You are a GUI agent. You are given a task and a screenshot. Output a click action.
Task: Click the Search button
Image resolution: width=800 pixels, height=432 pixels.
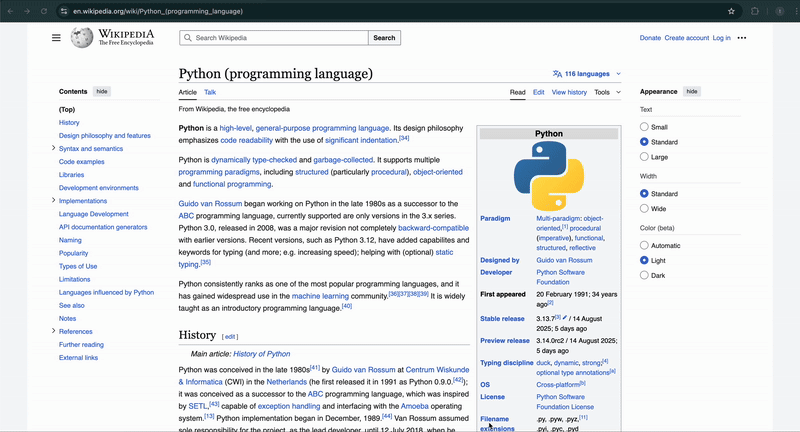(x=384, y=38)
